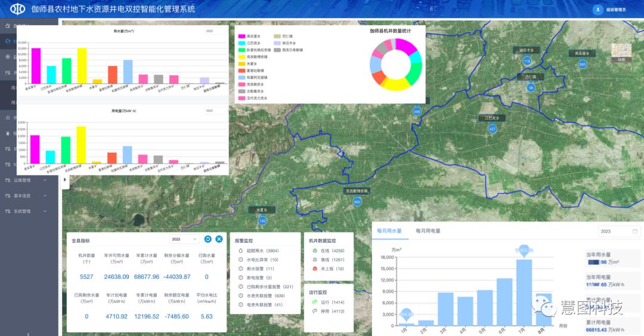
Task: Expand the 基本信息 sidebar menu
Action: pos(45,196)
